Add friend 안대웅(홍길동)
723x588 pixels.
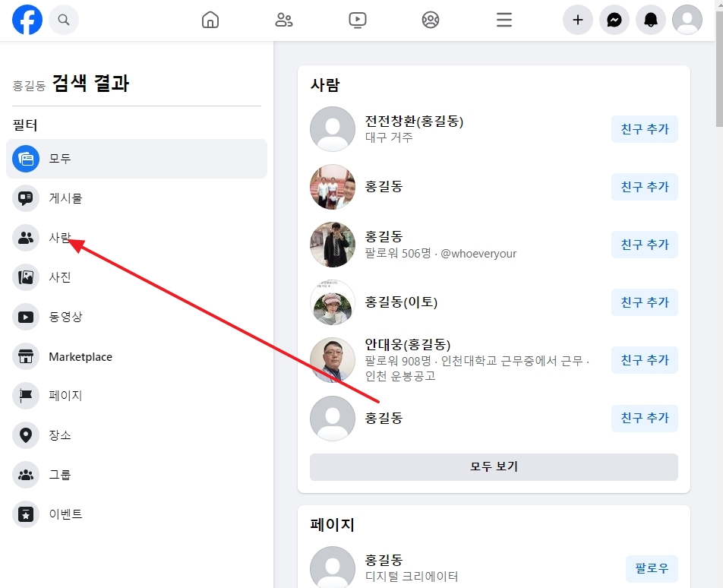644,360
